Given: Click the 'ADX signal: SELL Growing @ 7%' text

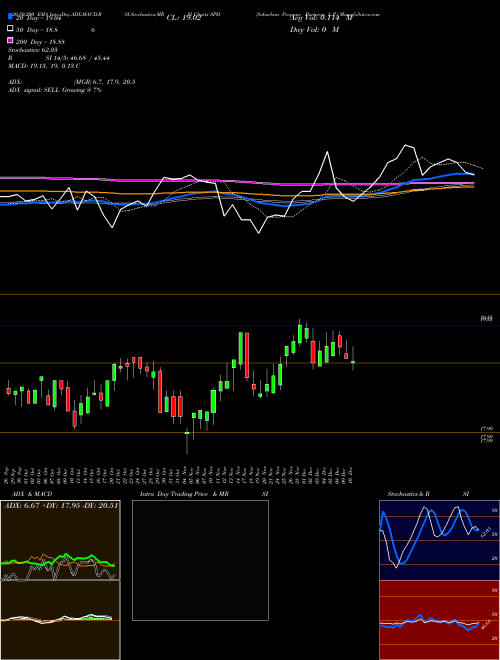Looking at the screenshot, I should coord(55,90).
